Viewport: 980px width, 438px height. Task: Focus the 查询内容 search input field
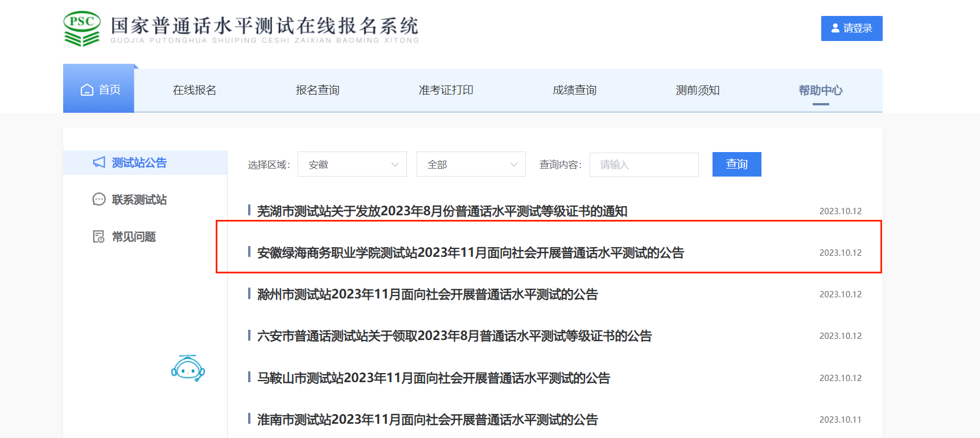tap(644, 165)
